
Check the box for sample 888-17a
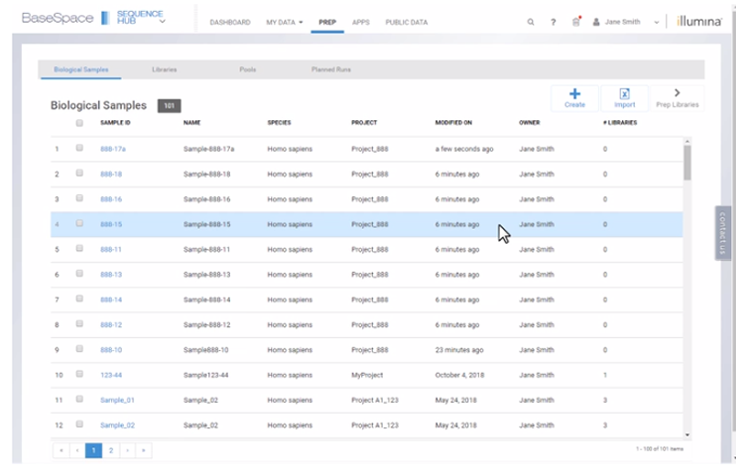80,148
